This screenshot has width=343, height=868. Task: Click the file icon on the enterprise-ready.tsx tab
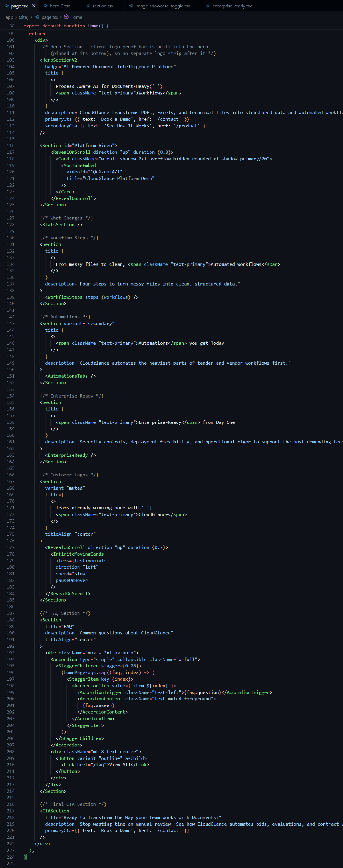pos(208,6)
